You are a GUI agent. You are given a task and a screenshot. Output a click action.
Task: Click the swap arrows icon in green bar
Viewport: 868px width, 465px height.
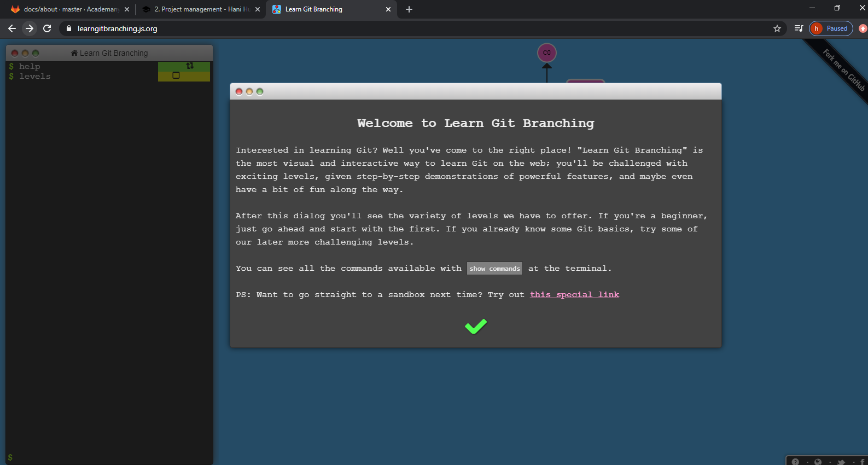click(190, 66)
